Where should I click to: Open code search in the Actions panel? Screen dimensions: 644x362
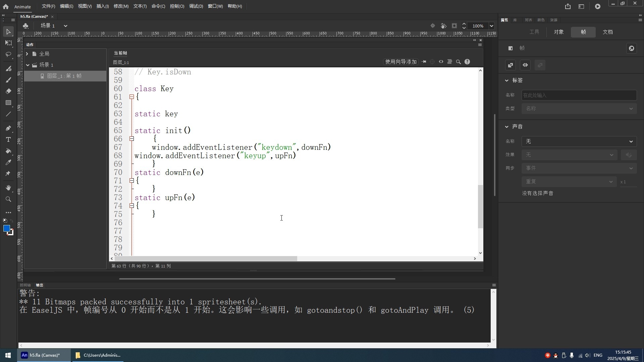point(458,62)
